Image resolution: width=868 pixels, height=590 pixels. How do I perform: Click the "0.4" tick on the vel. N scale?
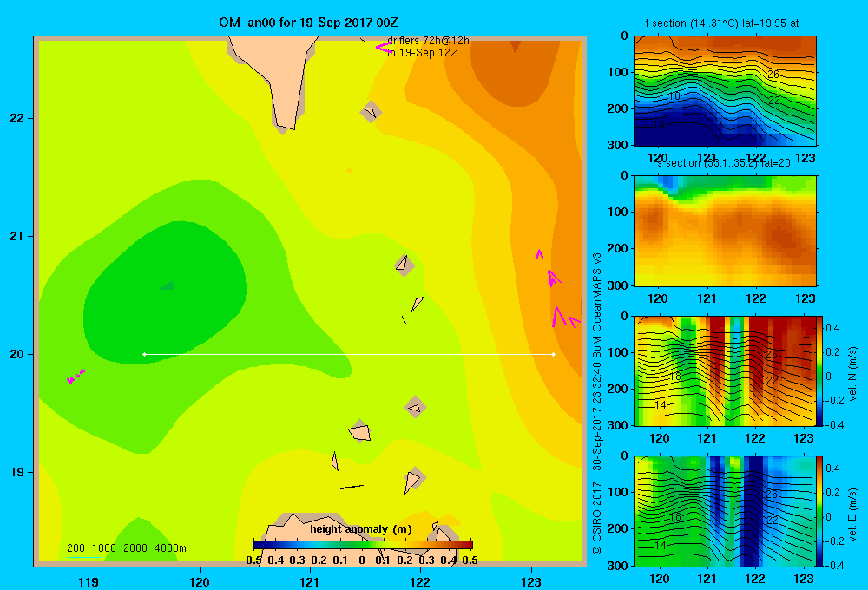[832, 328]
